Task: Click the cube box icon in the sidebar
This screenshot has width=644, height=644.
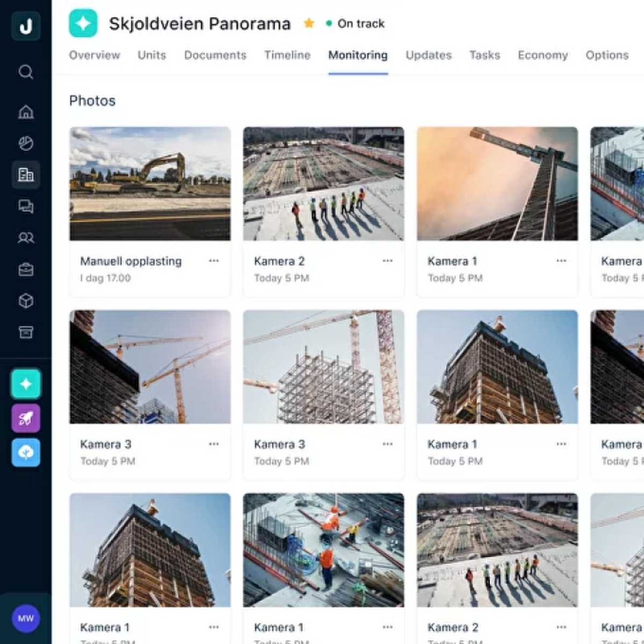Action: click(x=26, y=301)
